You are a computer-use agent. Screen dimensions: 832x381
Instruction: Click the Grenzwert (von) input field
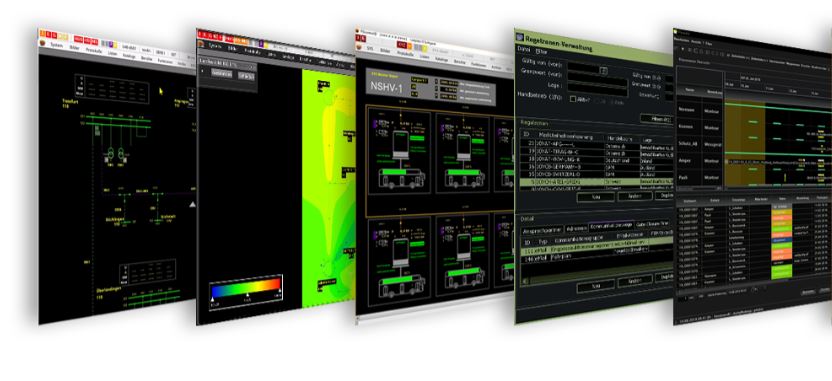click(597, 77)
